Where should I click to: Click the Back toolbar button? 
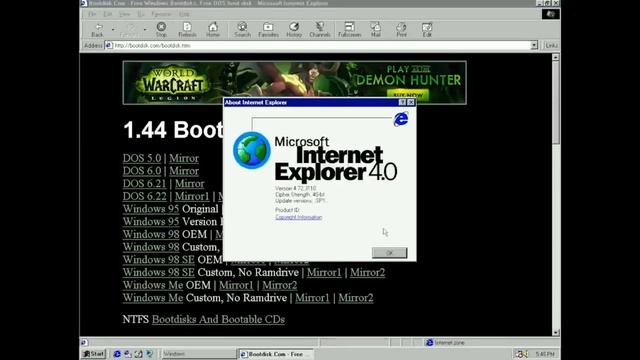pyautogui.click(x=98, y=29)
